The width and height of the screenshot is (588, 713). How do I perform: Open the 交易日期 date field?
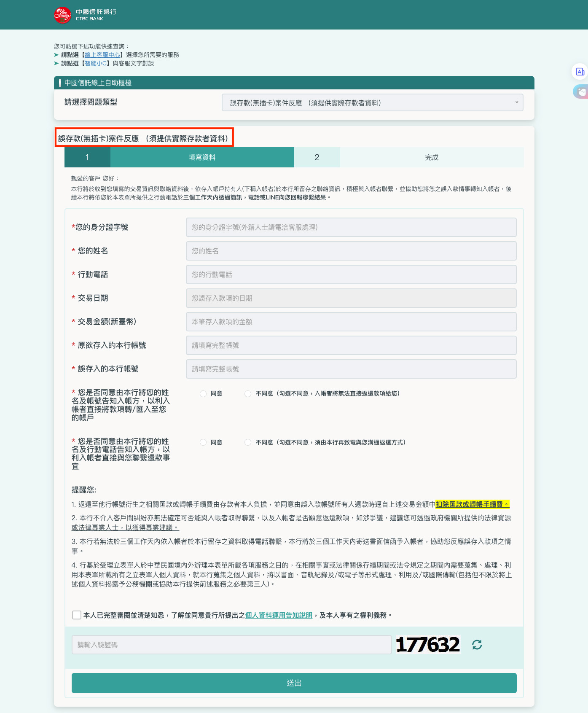click(351, 298)
